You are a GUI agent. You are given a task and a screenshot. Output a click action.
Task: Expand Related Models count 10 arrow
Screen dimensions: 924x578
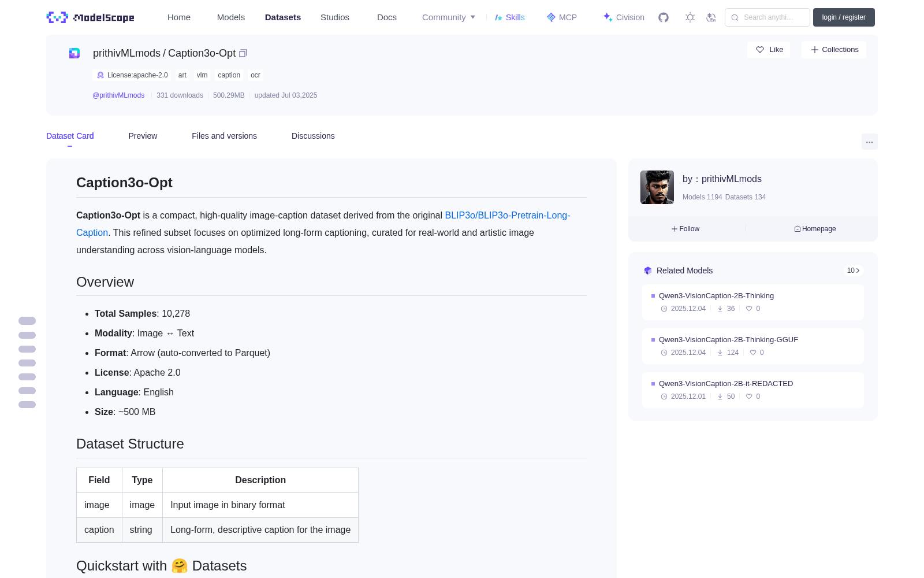coord(853,271)
